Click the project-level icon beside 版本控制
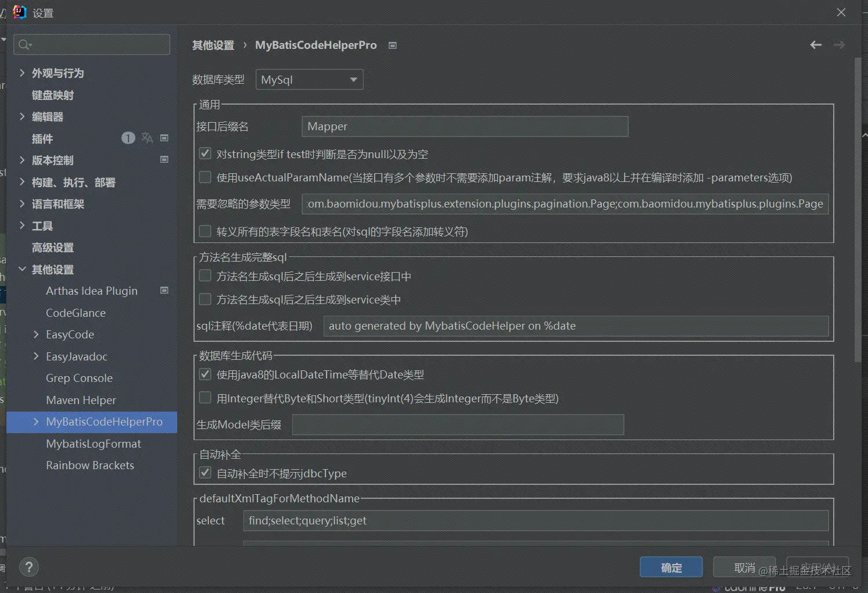 pyautogui.click(x=164, y=159)
